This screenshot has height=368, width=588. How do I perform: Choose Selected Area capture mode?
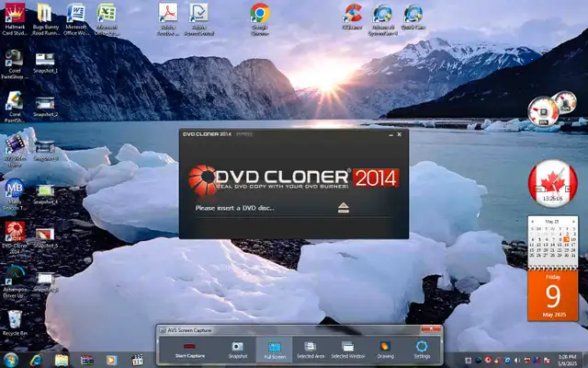click(311, 350)
